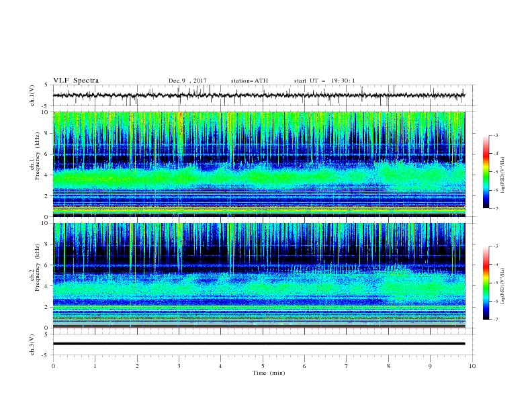Image resolution: width=532 pixels, height=411 pixels.
Task: Click the ch.1 PSD color scale bar
Action: click(486, 172)
